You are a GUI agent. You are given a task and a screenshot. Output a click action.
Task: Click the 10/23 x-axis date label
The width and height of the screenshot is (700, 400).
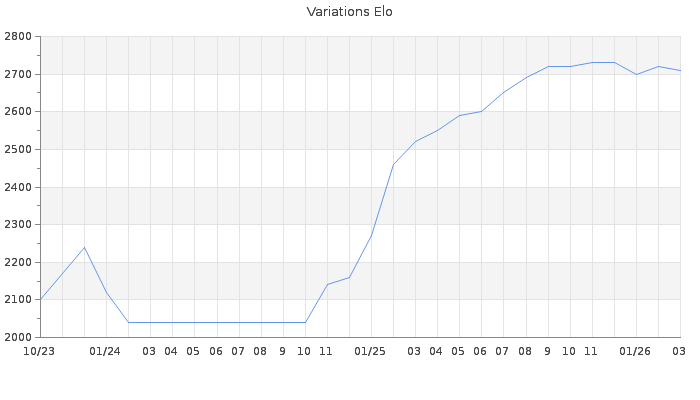click(x=39, y=351)
